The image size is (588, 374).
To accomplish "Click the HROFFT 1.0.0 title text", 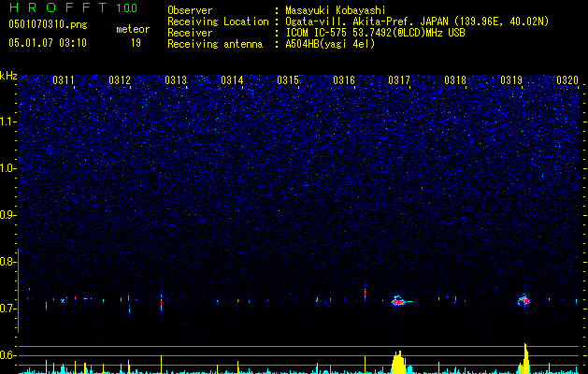I will (x=73, y=7).
